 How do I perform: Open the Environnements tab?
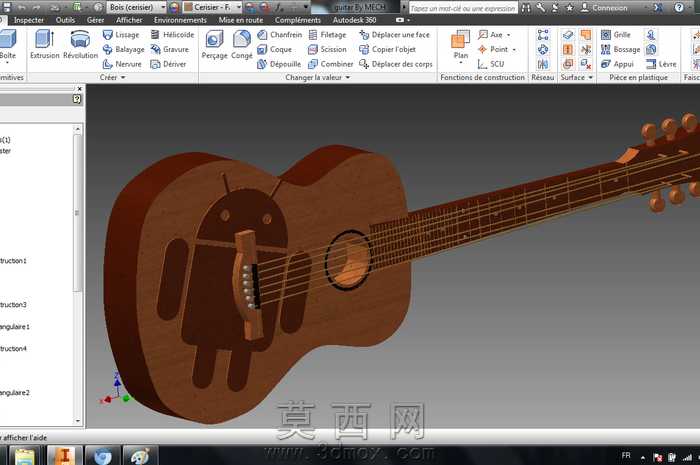tap(180, 20)
